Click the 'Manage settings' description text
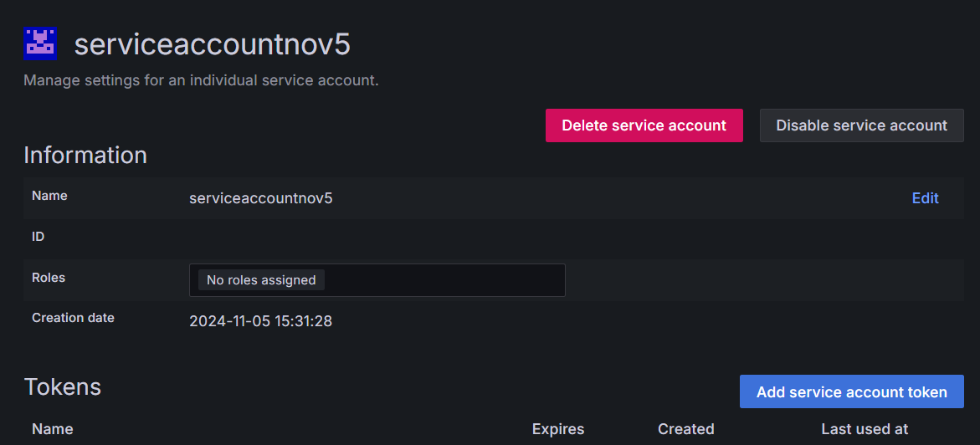 coord(201,81)
